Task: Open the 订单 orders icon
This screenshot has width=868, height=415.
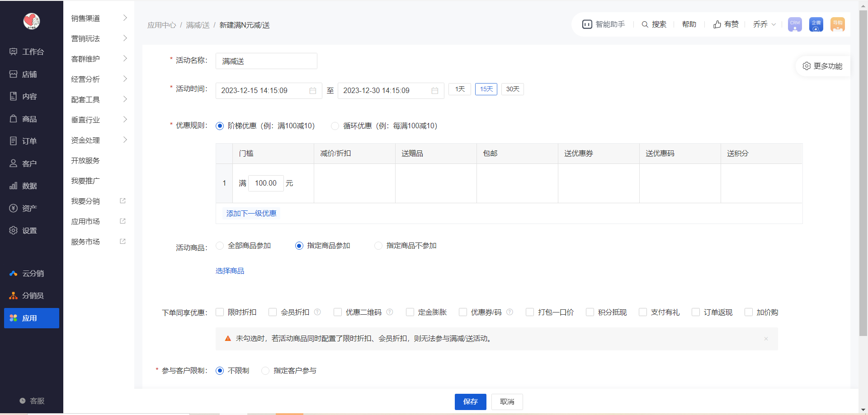Action: click(13, 141)
